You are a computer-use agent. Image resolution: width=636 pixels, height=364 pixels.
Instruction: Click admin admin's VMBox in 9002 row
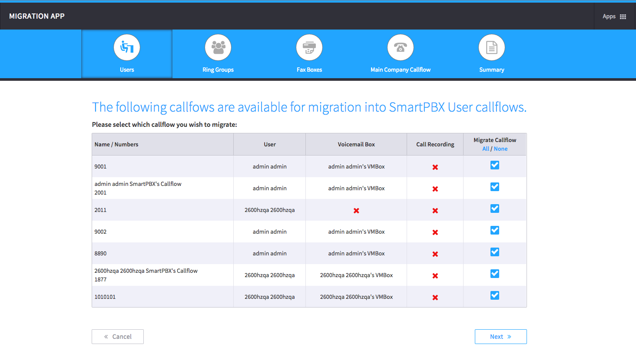(356, 232)
